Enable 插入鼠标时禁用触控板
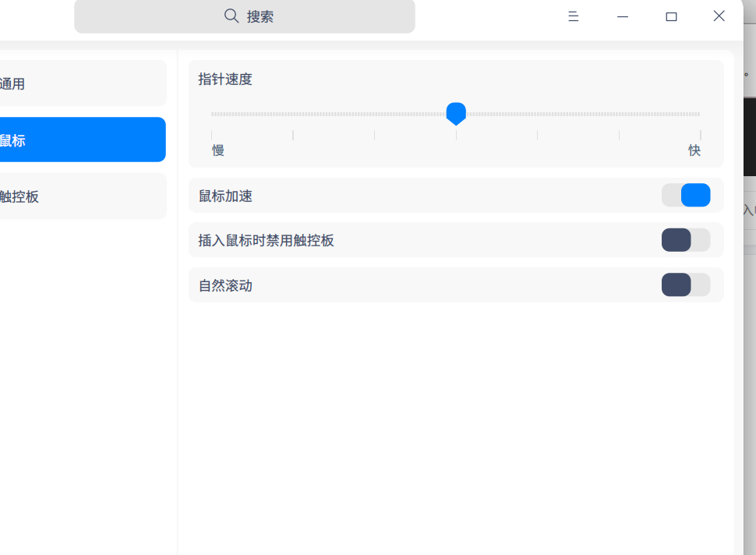 [686, 239]
